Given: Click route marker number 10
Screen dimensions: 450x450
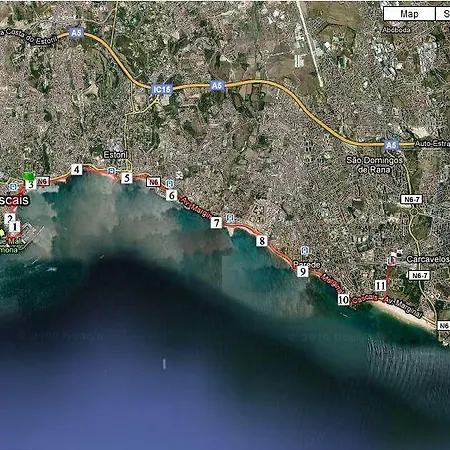Looking at the screenshot, I should pos(343,300).
